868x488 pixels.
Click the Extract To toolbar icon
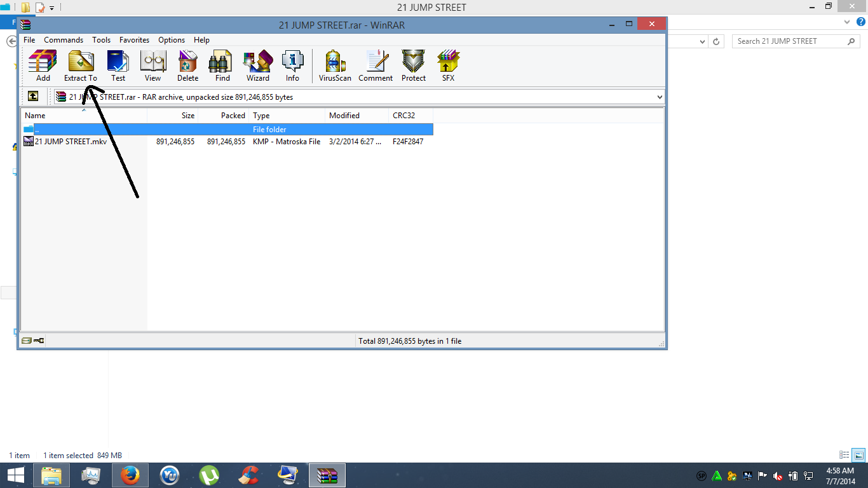click(81, 66)
